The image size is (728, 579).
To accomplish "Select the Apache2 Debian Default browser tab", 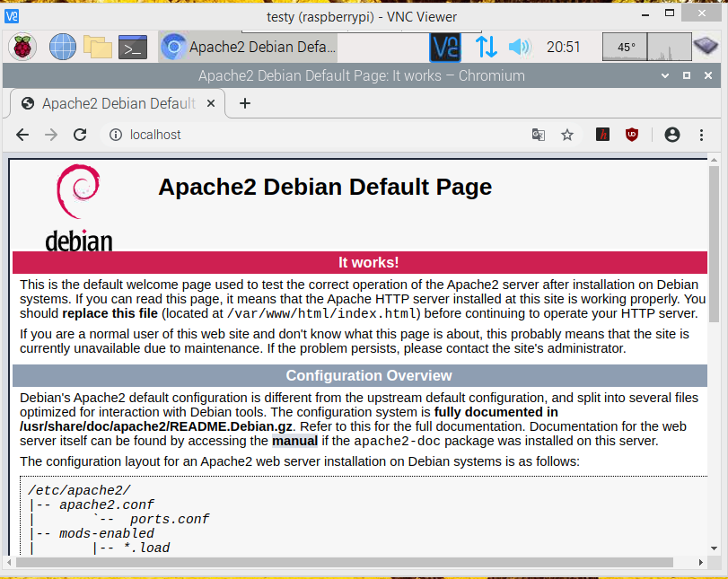I will pyautogui.click(x=117, y=103).
